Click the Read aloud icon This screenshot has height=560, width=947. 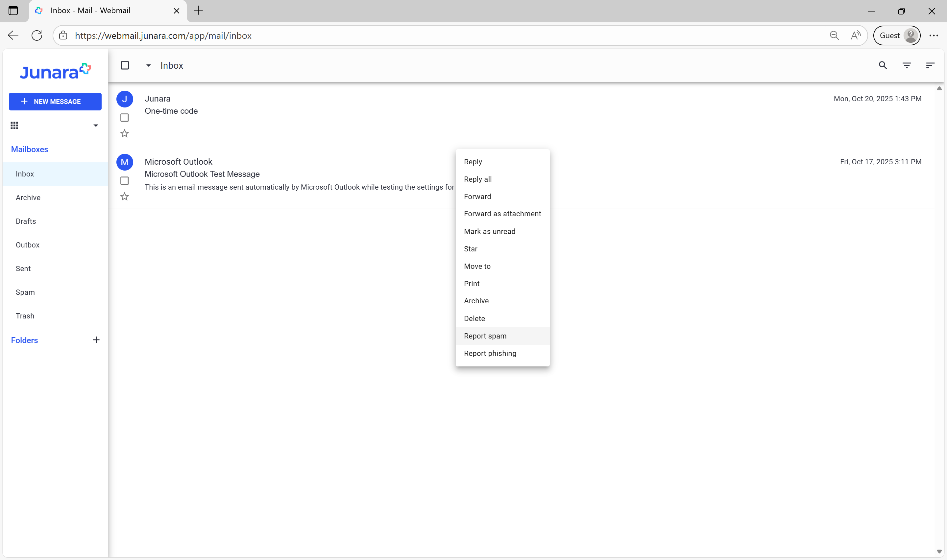(856, 35)
